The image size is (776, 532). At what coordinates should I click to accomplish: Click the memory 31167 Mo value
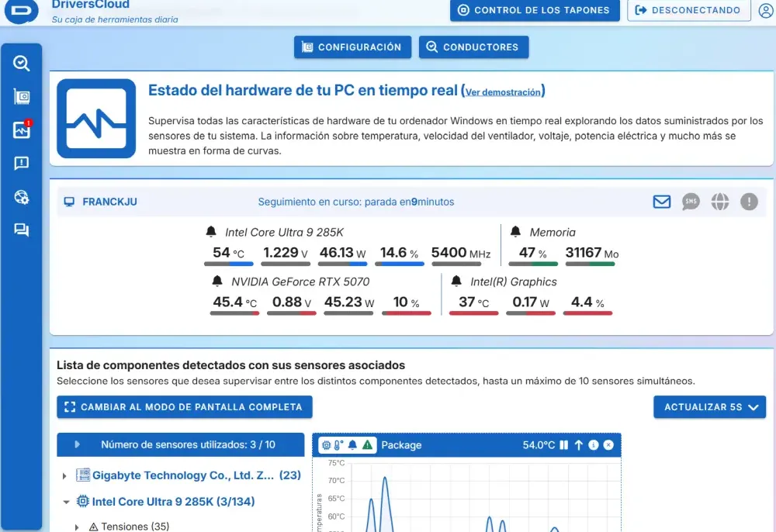[x=592, y=253]
